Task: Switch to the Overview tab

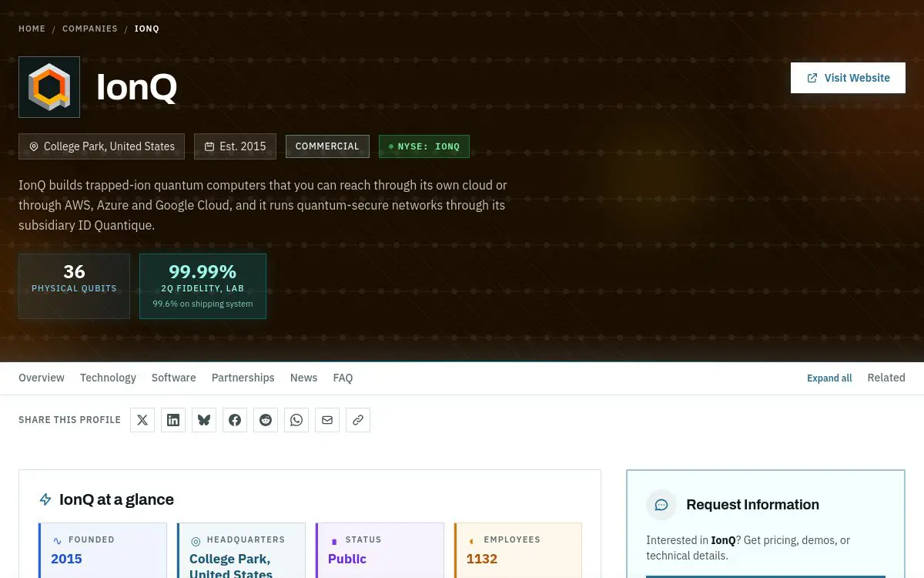Action: (42, 378)
